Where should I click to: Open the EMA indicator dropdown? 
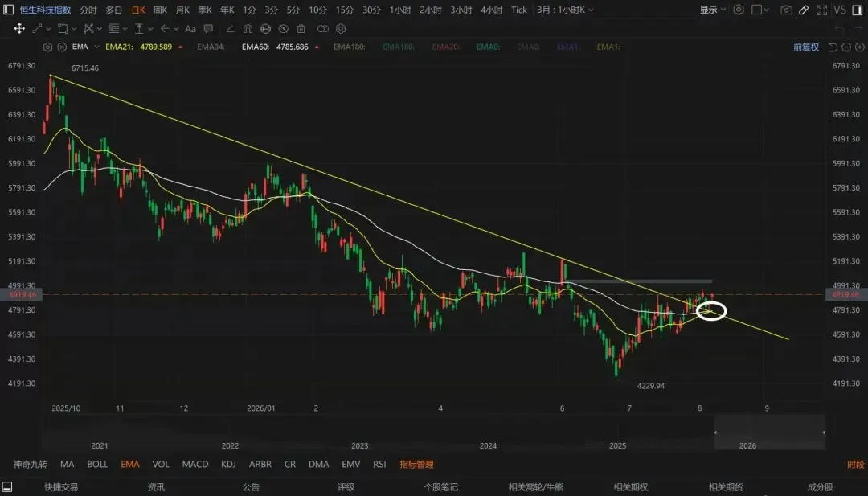coord(97,47)
